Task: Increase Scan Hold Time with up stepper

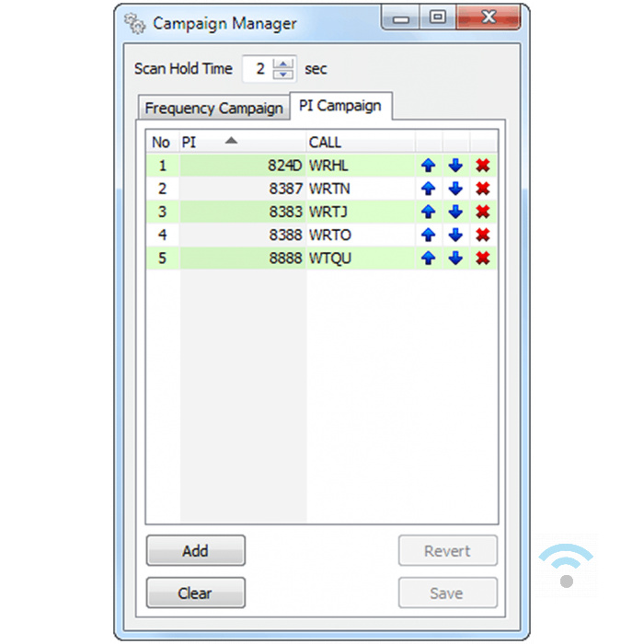Action: [x=284, y=63]
